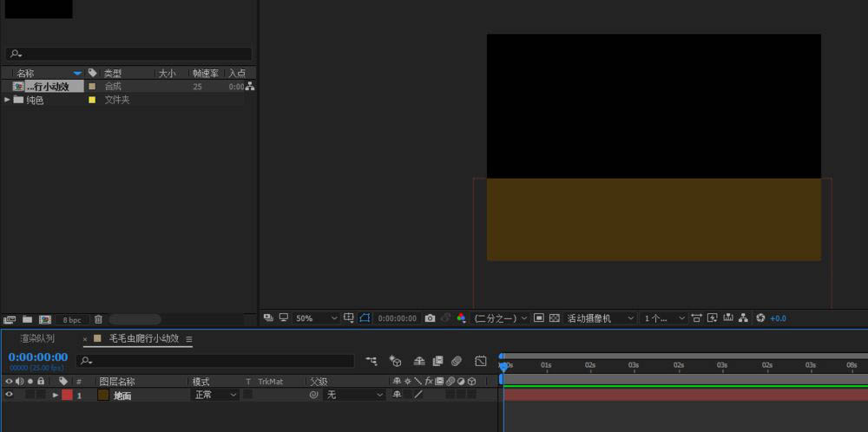
Task: Open the 正常 blend mode dropdown
Action: tap(214, 395)
